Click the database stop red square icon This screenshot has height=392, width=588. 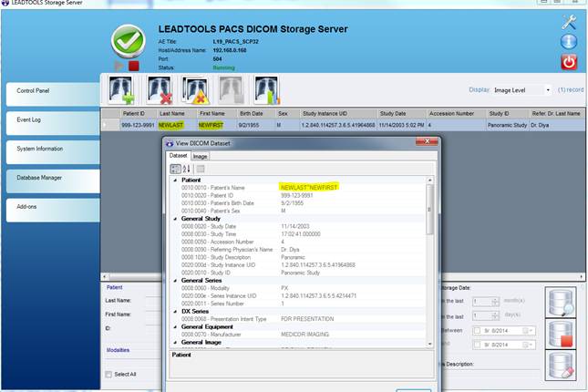pos(561,334)
